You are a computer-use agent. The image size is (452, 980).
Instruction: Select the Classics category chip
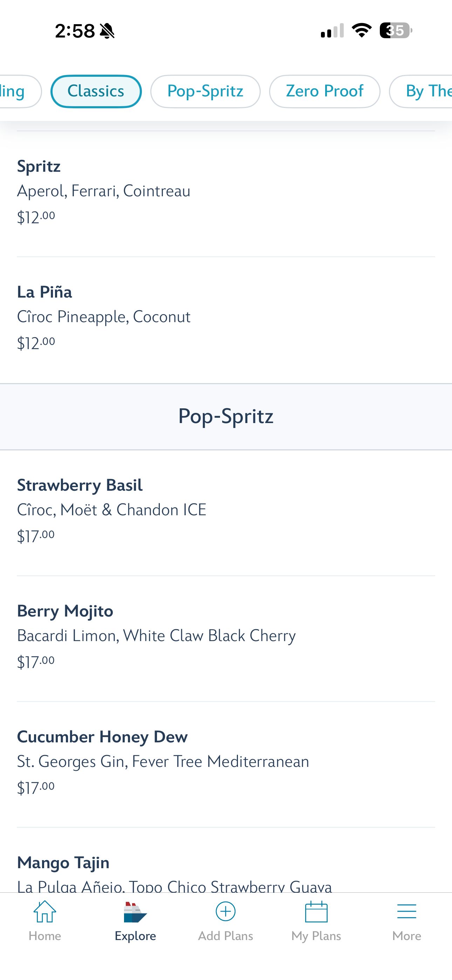point(96,91)
